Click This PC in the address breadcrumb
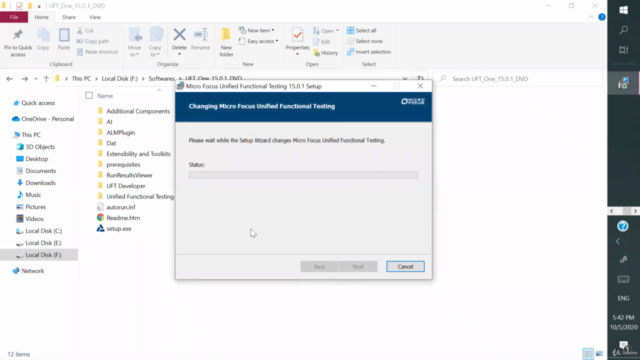 click(81, 79)
